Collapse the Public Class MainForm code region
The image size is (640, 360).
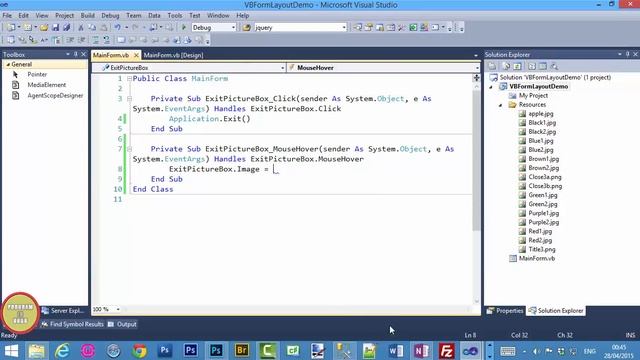coord(129,78)
